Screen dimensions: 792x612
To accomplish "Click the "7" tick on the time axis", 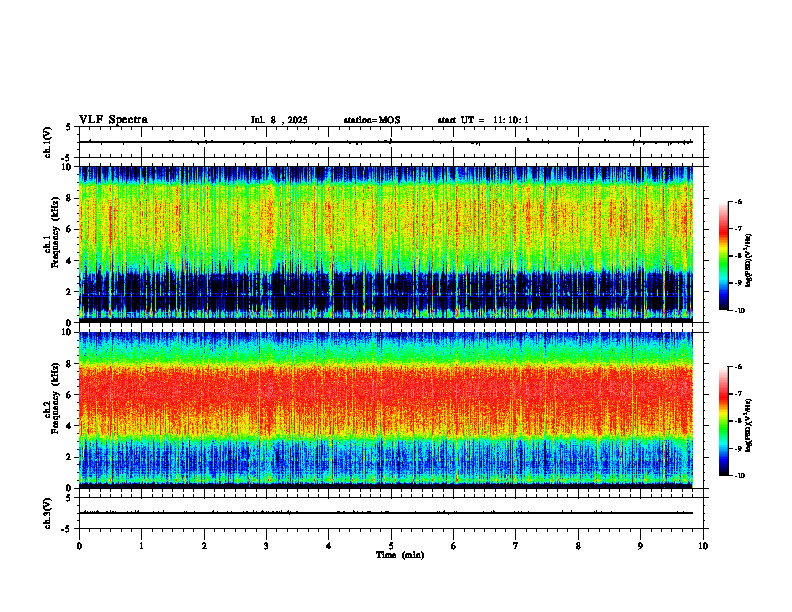I will coord(516,546).
